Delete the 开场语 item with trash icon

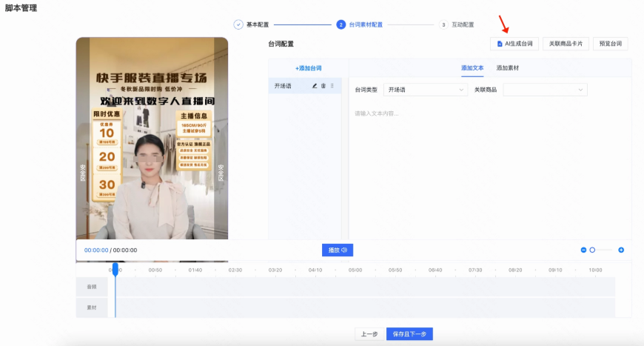[323, 86]
